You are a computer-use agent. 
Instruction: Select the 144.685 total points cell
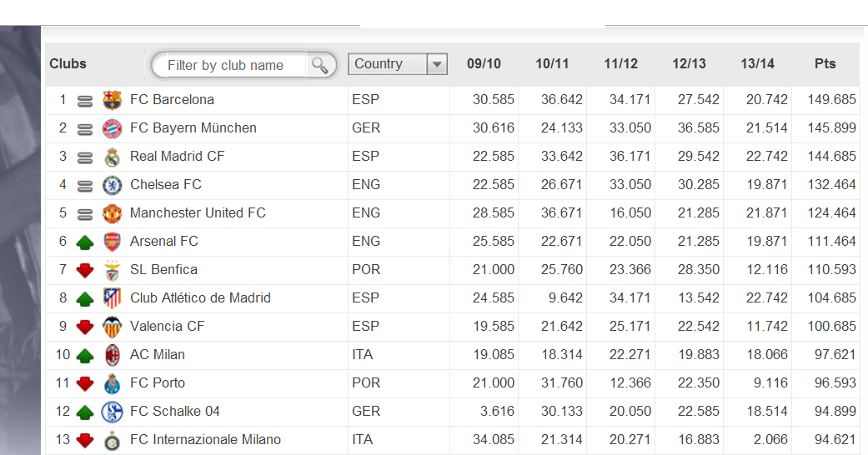[826, 157]
